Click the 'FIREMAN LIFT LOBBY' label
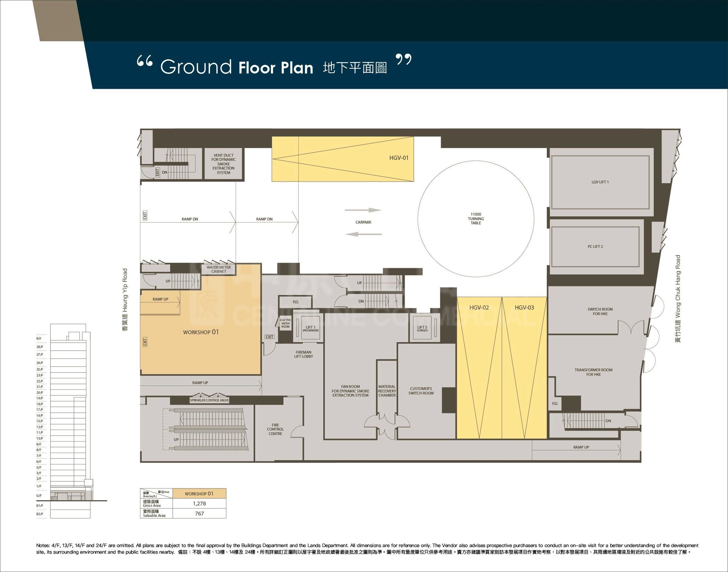Image resolution: width=728 pixels, height=572 pixels. (x=304, y=354)
